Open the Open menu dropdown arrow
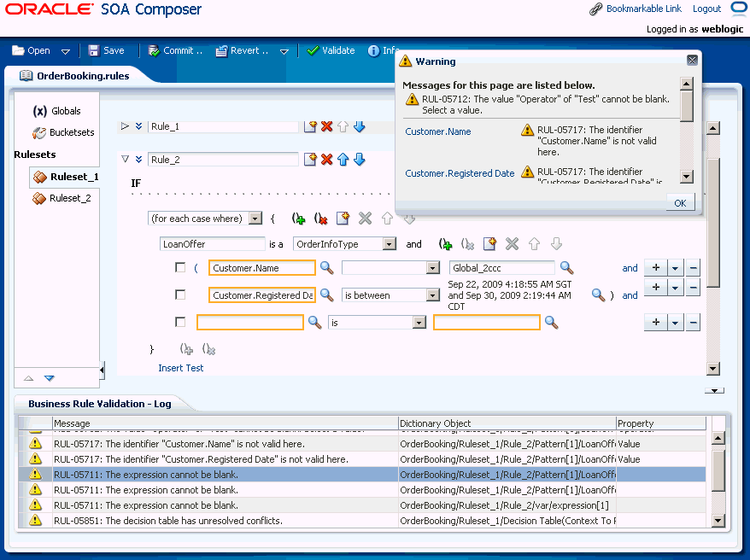The image size is (750, 560). [x=66, y=51]
